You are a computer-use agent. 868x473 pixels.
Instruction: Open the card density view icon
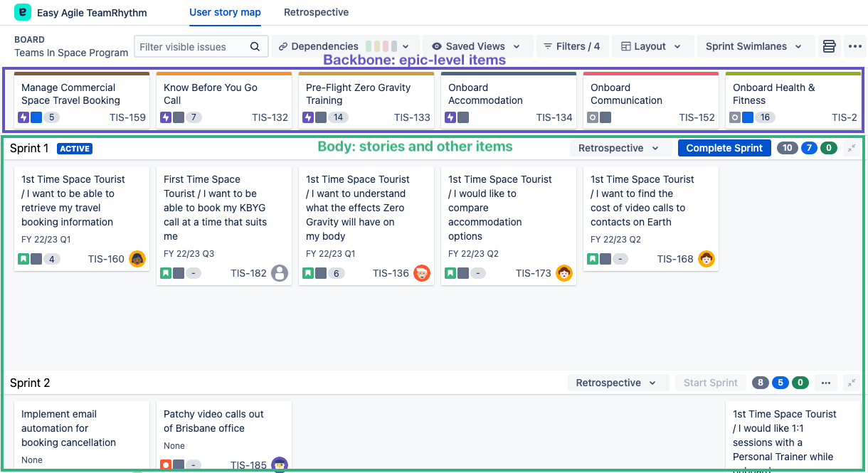(x=829, y=46)
